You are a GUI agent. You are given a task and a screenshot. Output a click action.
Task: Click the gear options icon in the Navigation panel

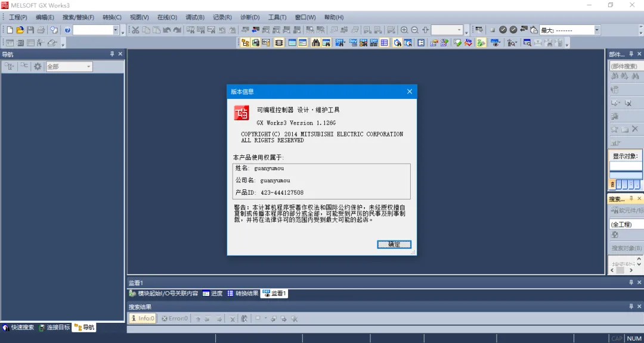pos(38,67)
